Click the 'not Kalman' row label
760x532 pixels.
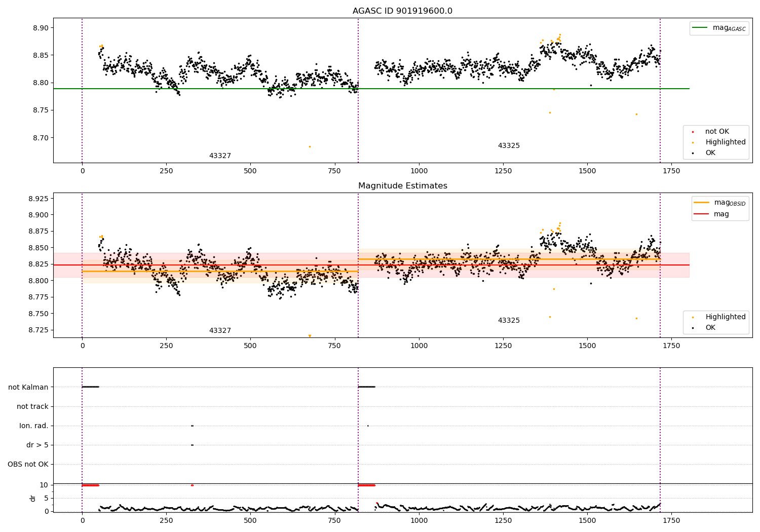(28, 388)
